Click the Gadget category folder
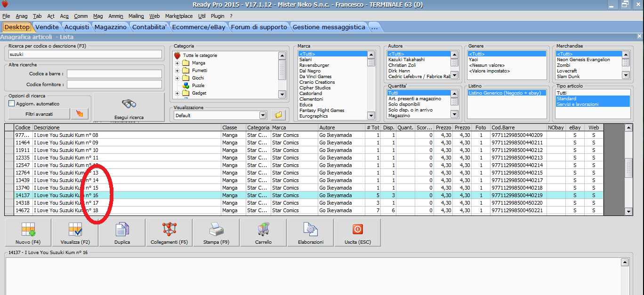This screenshot has width=644, height=295. coord(194,93)
